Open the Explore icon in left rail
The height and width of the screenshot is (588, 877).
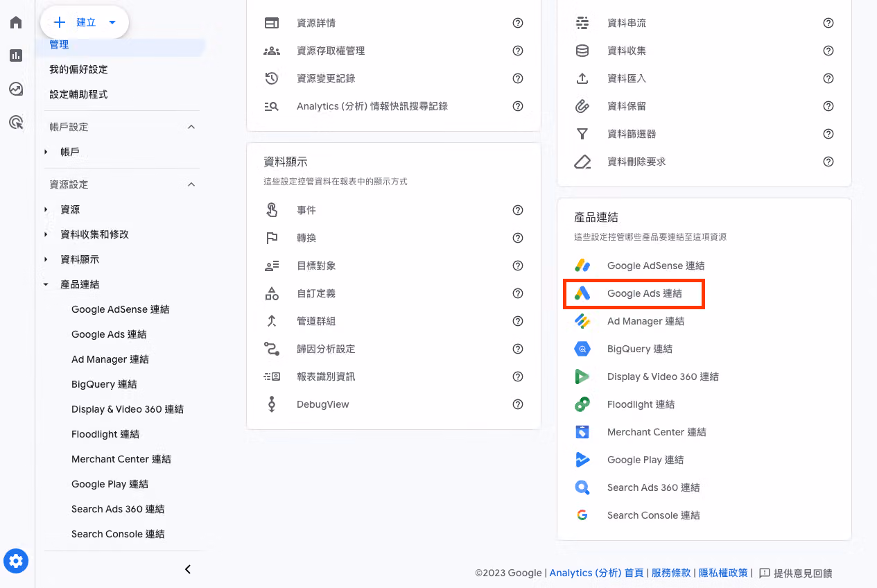click(16, 89)
